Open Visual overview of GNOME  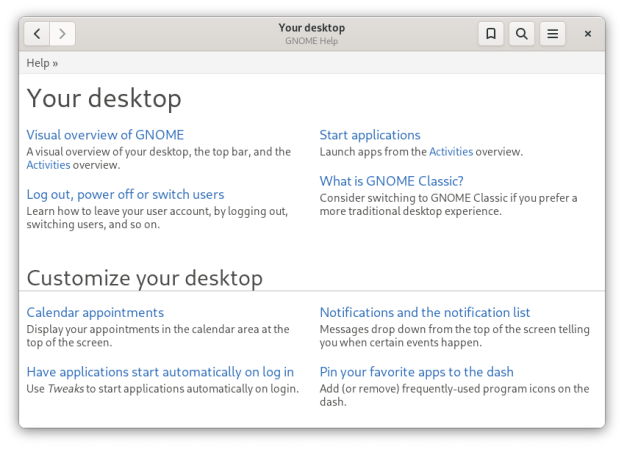[105, 135]
